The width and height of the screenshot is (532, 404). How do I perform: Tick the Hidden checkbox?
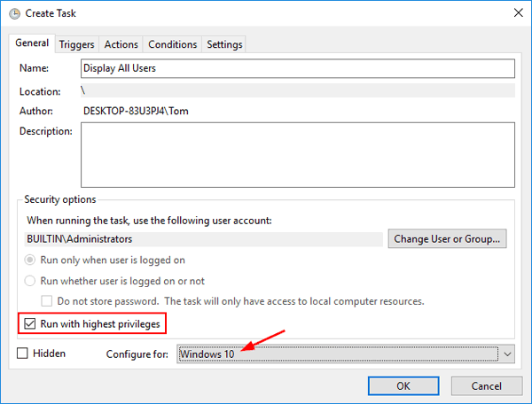(x=23, y=353)
